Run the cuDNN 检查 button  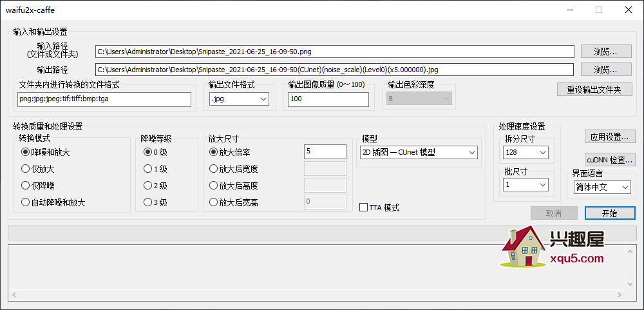click(x=610, y=160)
